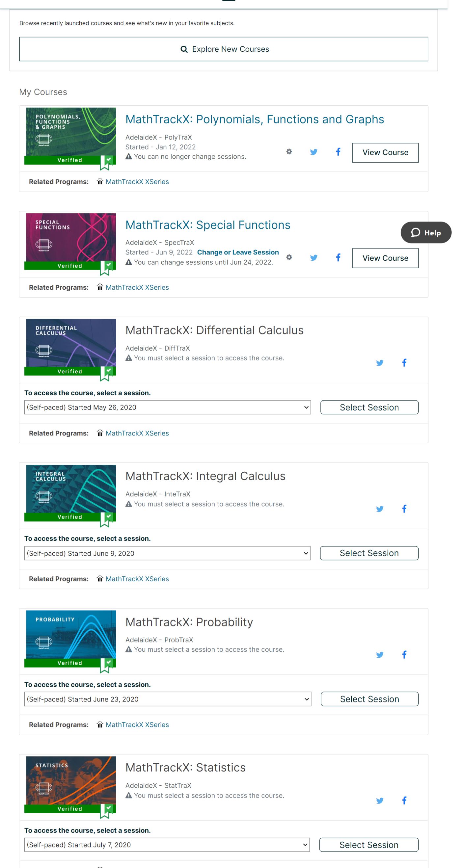Share Special Functions course on Twitter
The height and width of the screenshot is (868, 461).
[x=313, y=258]
